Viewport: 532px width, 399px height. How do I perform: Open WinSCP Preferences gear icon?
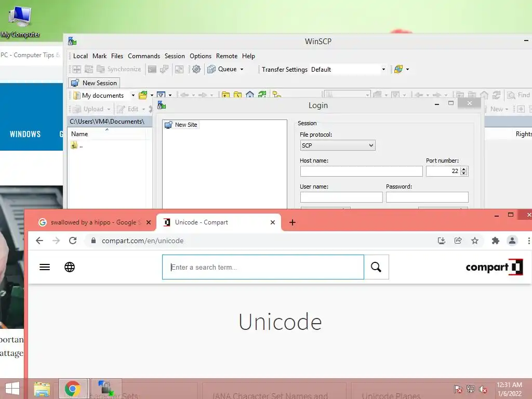click(x=196, y=69)
